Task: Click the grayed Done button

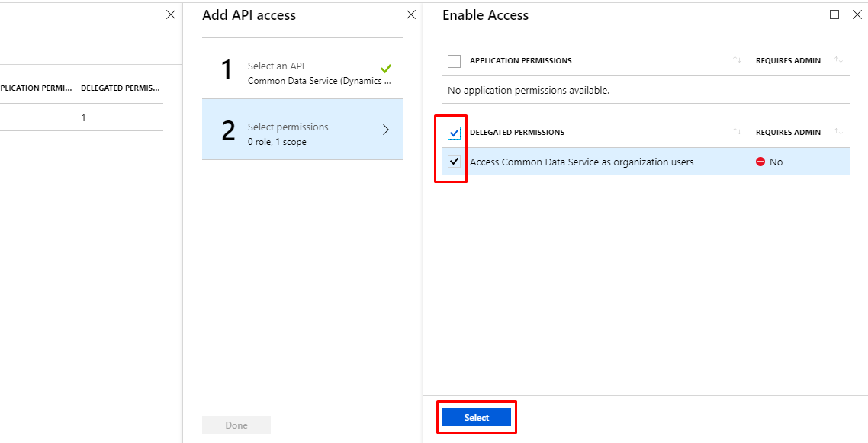Action: 236,425
